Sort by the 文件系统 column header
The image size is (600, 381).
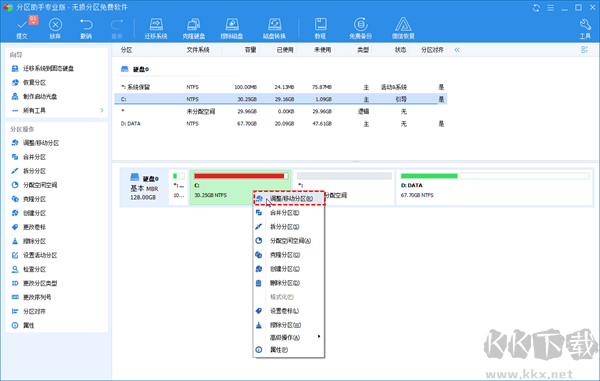(x=198, y=50)
